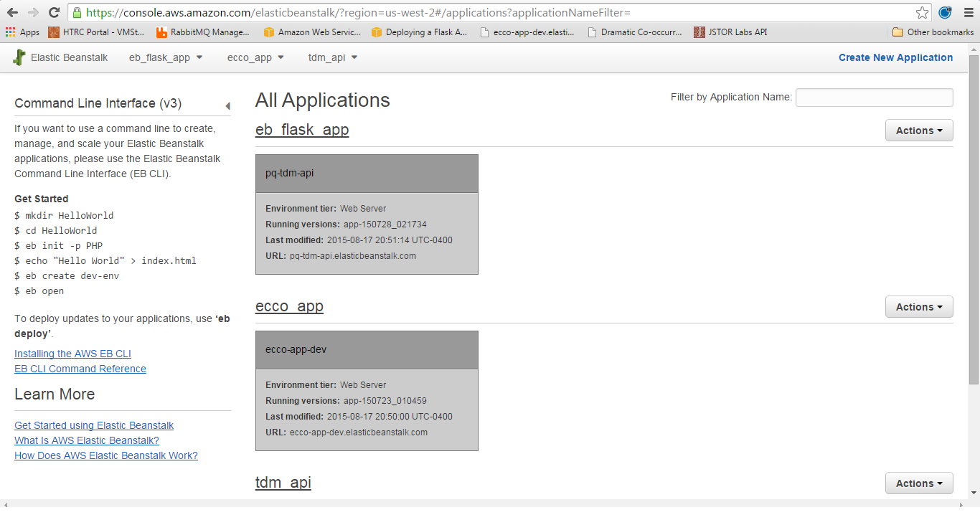Click Create New Application link
Image resolution: width=980 pixels, height=525 pixels.
pyautogui.click(x=895, y=57)
